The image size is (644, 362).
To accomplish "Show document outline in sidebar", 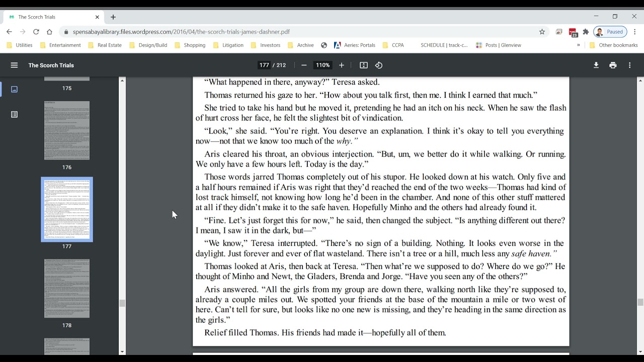I will [x=14, y=115].
